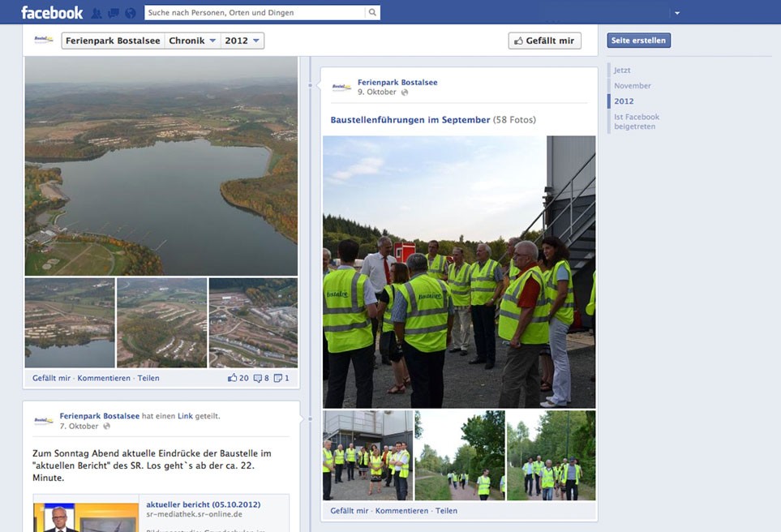Click Kommentieren under the aerial photos

click(104, 378)
